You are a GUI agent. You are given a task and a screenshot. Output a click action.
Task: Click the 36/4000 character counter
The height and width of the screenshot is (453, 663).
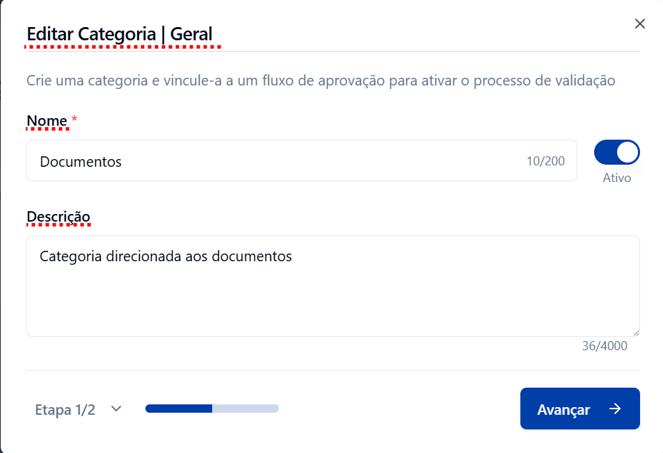(604, 346)
